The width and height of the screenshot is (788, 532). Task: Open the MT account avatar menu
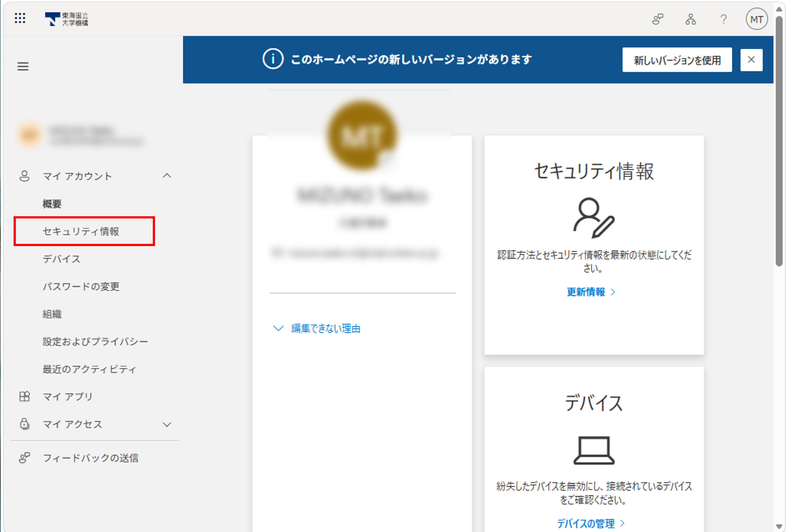click(756, 19)
